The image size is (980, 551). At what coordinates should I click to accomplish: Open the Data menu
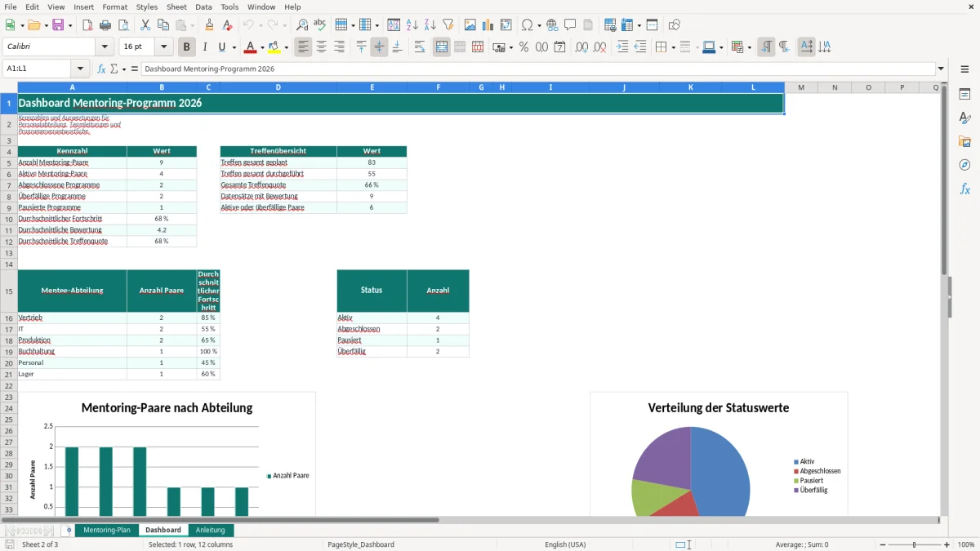[203, 7]
